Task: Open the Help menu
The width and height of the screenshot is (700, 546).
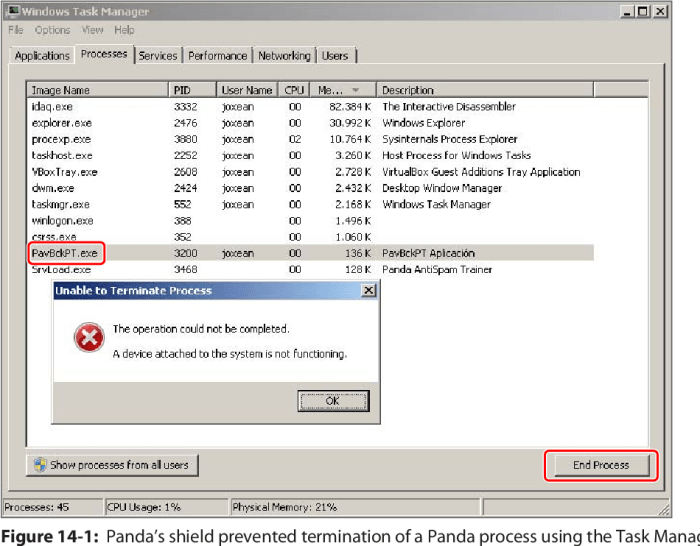Action: point(124,30)
